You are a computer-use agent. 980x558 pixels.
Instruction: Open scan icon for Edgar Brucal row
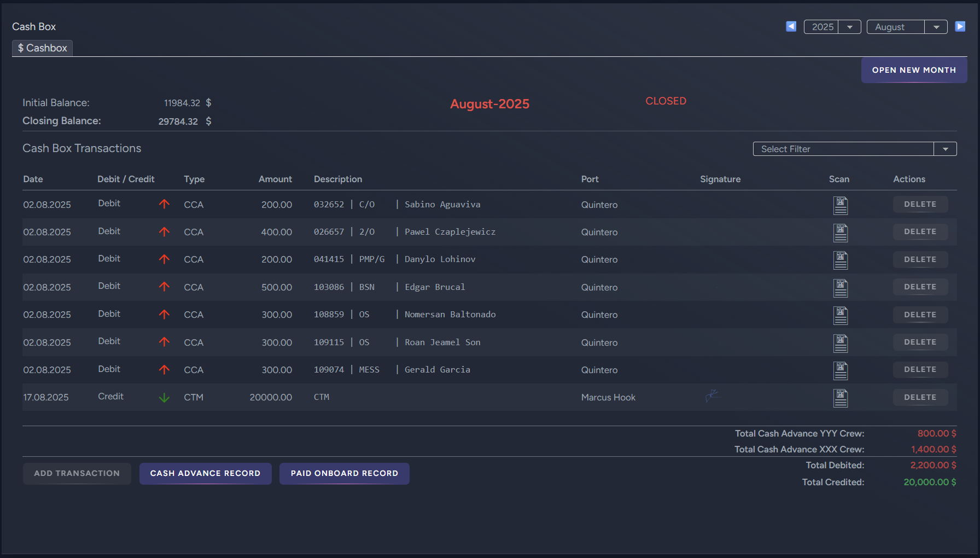(x=840, y=288)
